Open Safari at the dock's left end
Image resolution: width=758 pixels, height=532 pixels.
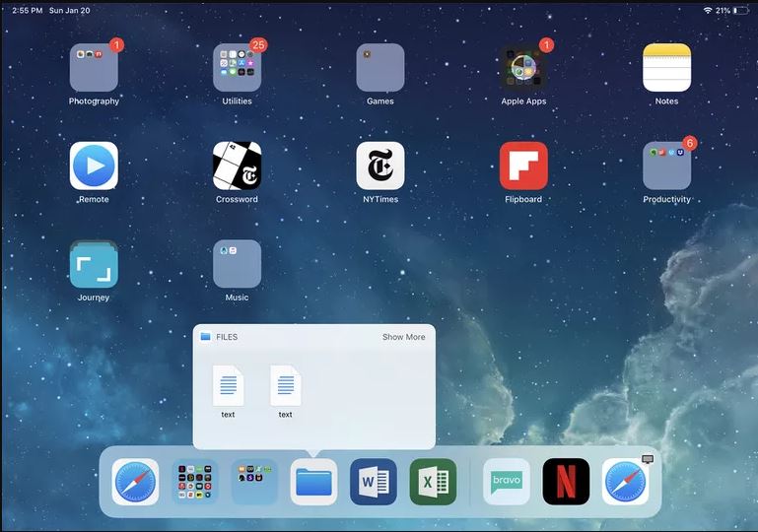coord(135,482)
